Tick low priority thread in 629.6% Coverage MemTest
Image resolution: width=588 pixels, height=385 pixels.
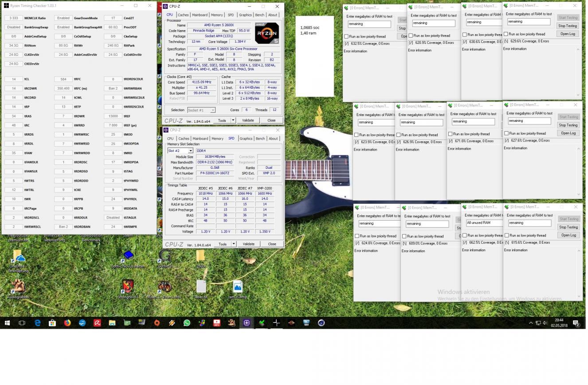(506, 34)
